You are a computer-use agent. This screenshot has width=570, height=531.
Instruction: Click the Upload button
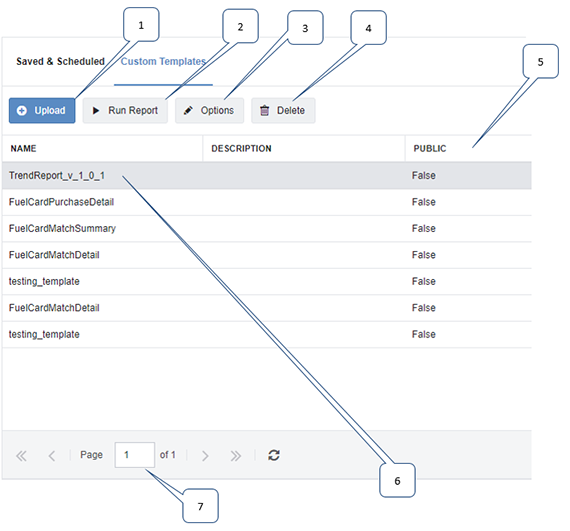(42, 110)
